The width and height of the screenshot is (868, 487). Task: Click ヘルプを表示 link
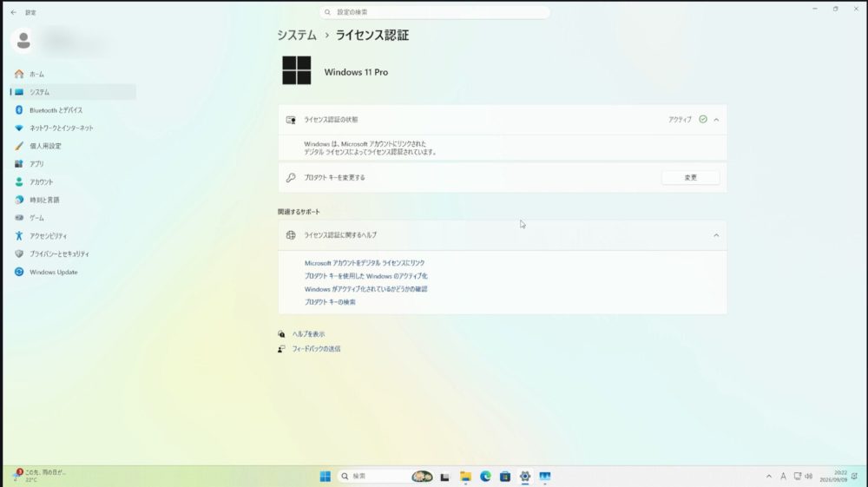308,334
